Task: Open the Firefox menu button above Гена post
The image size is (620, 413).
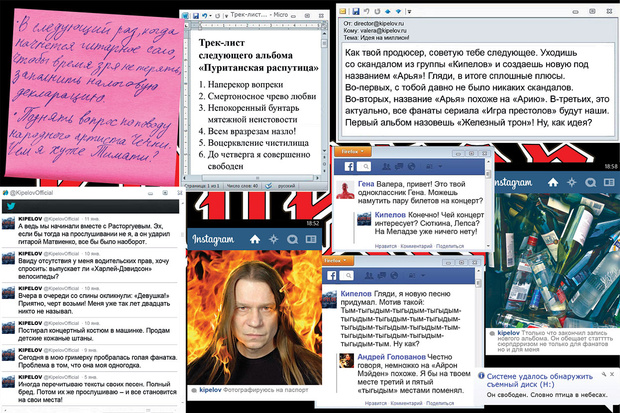Action: (x=352, y=152)
